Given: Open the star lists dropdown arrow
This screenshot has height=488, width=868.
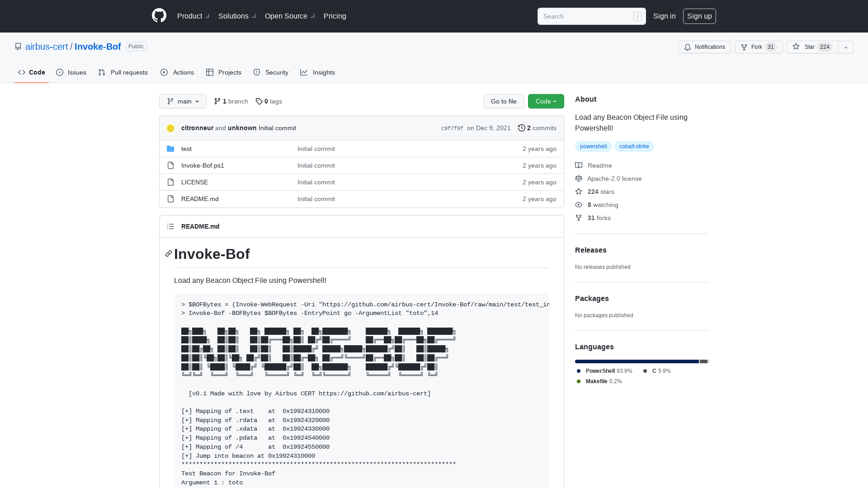Looking at the screenshot, I should (846, 47).
